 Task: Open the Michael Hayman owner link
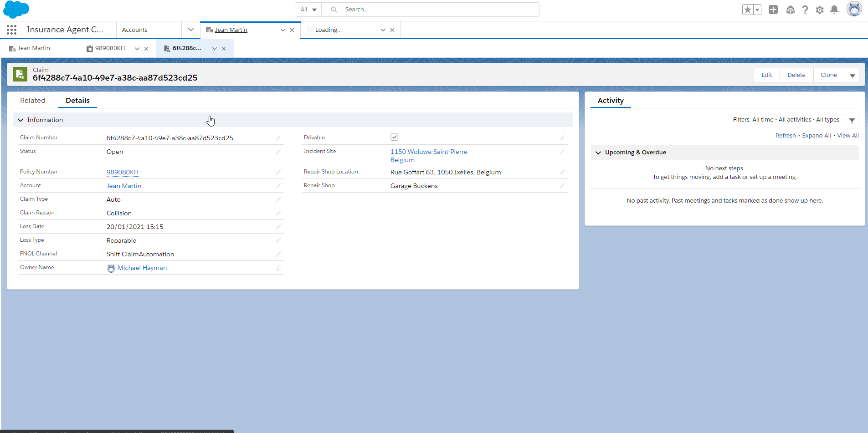coord(142,268)
